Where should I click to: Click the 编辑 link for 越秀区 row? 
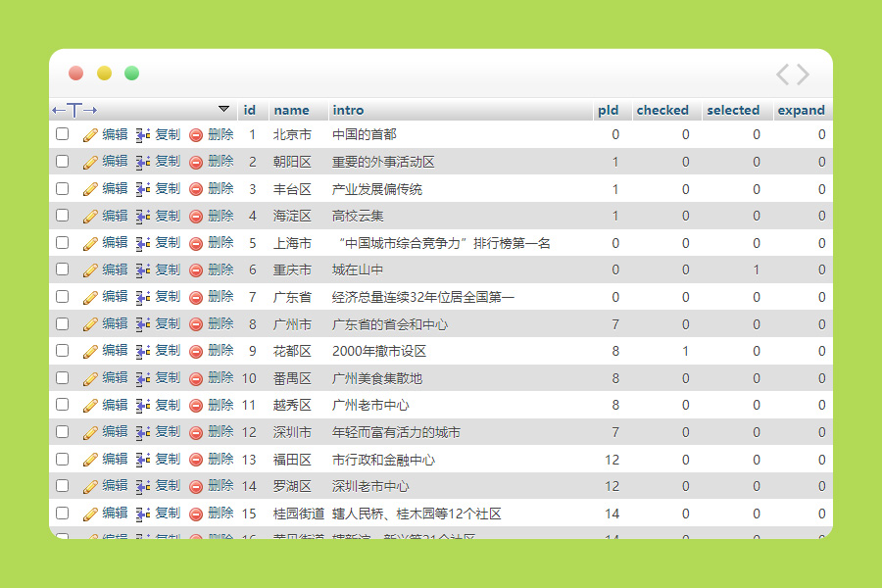click(x=116, y=405)
